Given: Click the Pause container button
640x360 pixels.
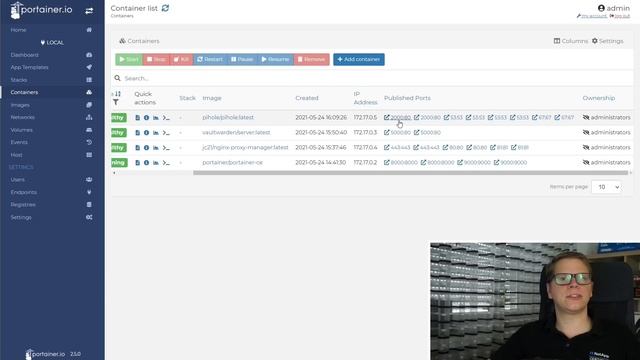Looking at the screenshot, I should (x=242, y=60).
